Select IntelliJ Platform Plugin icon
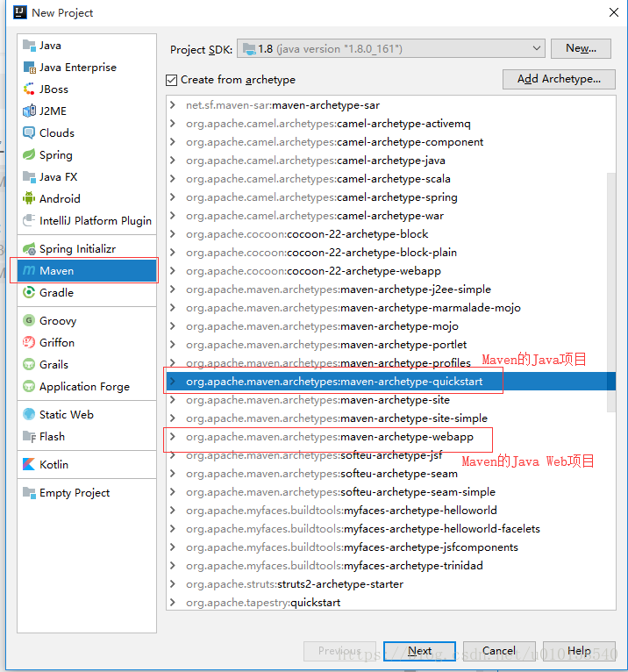The height and width of the screenshot is (672, 628). click(29, 220)
